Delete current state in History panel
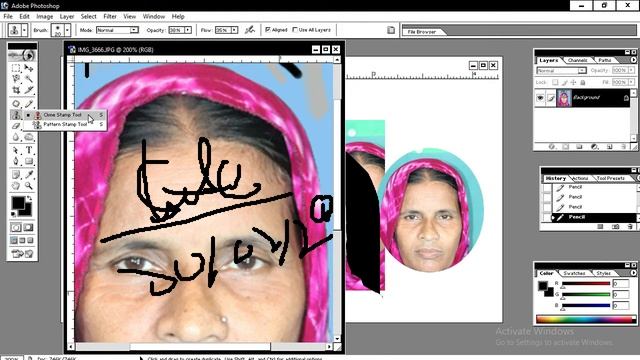This screenshot has width=640, height=360. point(630,226)
